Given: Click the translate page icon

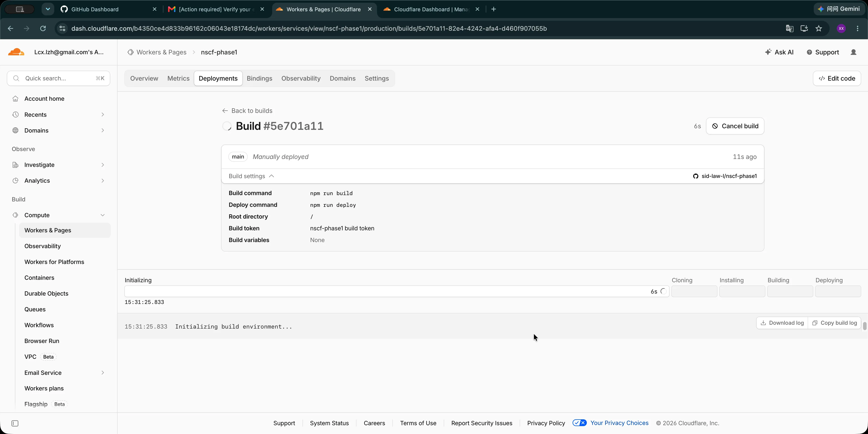Looking at the screenshot, I should point(790,29).
